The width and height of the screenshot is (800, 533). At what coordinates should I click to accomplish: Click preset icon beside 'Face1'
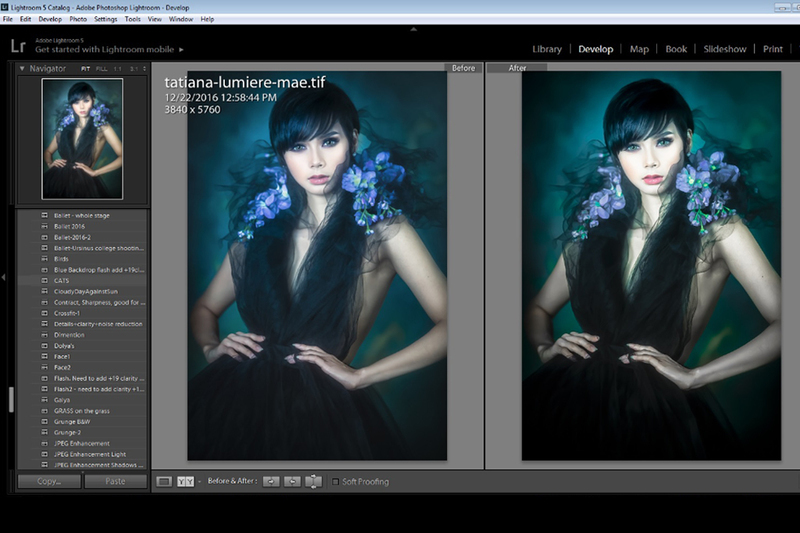pos(44,357)
